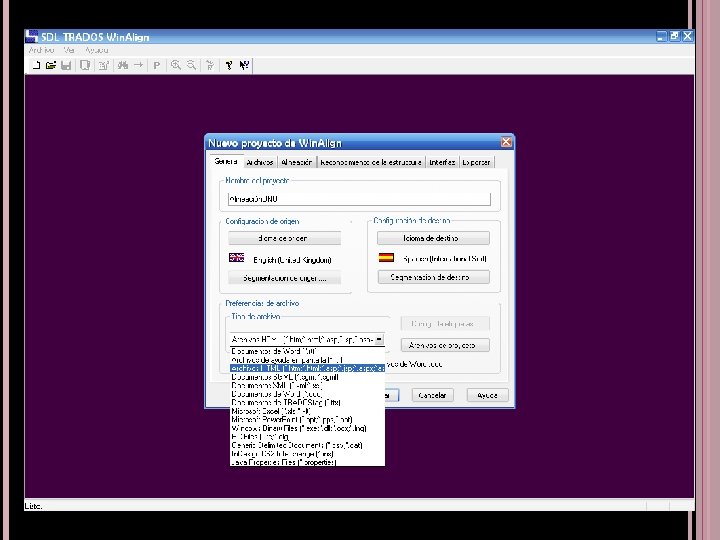The height and width of the screenshot is (540, 720).
Task: Select Generic Delimited Documents option
Action: [307, 445]
